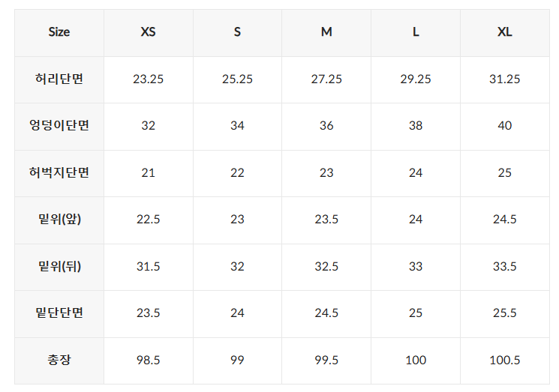Image resolution: width=559 pixels, height=392 pixels.
Task: Click the 31.25 waist value for XL
Action: 505,79
